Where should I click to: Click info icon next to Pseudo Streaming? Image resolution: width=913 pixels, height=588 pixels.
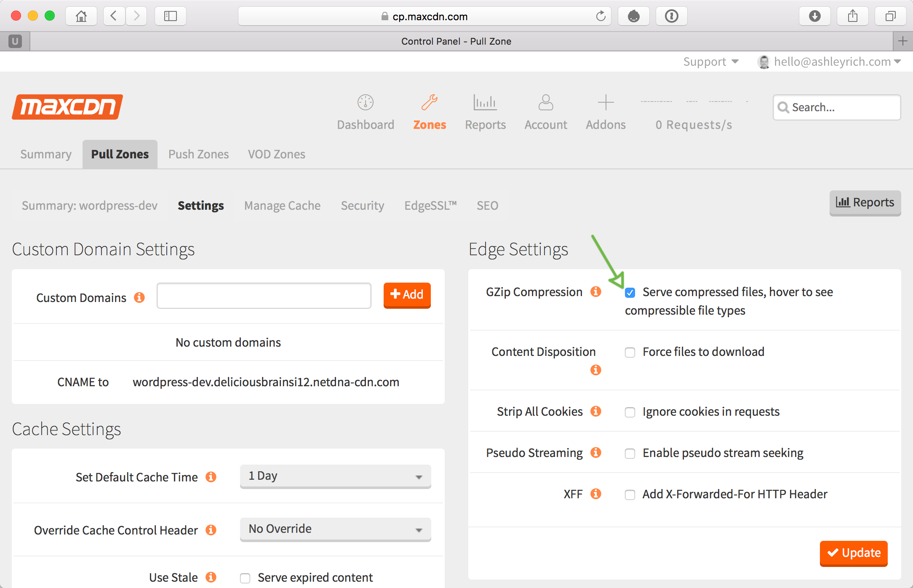595,452
